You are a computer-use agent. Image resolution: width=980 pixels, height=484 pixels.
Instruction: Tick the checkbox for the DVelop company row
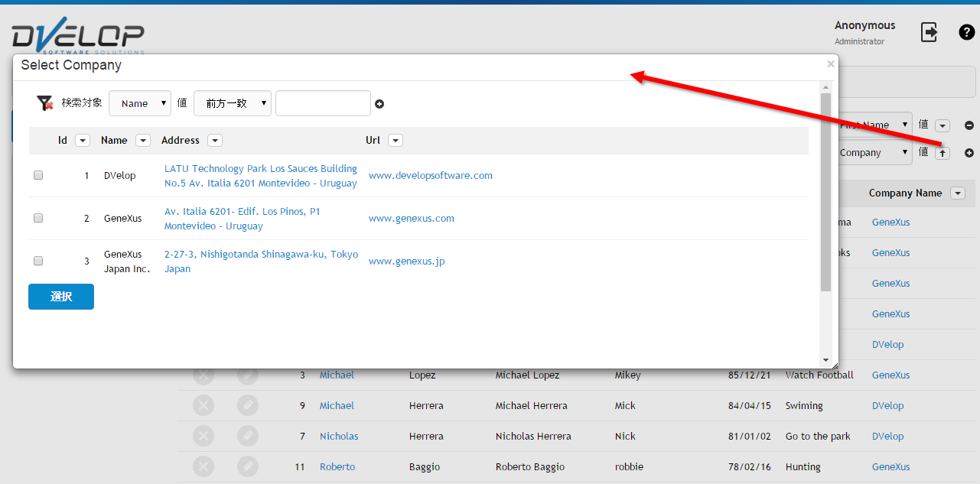pos(38,176)
